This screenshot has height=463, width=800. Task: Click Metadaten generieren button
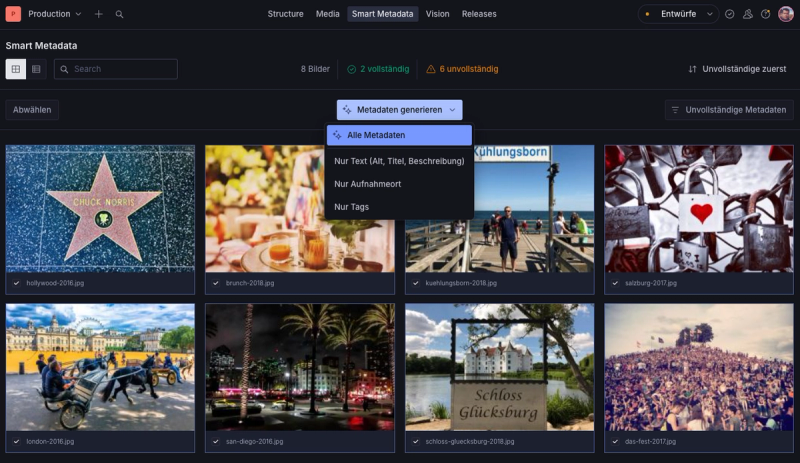pos(399,110)
